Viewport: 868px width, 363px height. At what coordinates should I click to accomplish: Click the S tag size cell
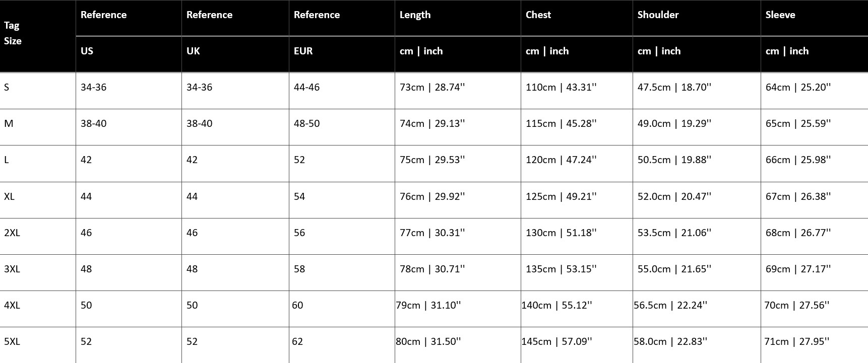[7, 88]
